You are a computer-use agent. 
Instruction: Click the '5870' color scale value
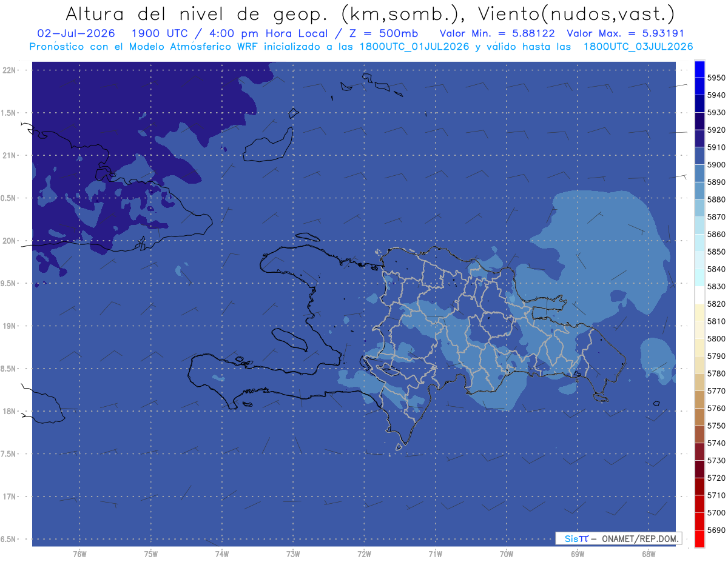coord(716,216)
